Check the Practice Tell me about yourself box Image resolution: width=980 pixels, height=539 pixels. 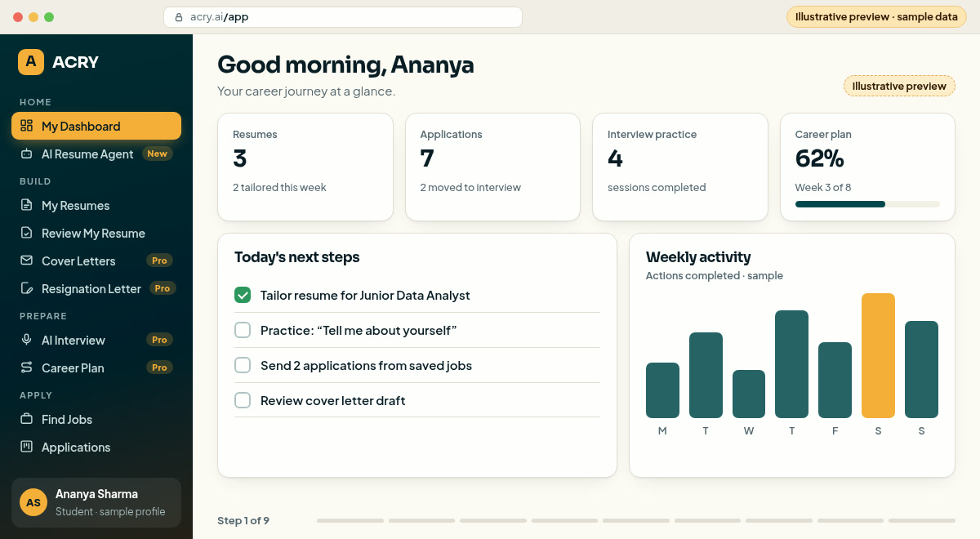click(243, 330)
